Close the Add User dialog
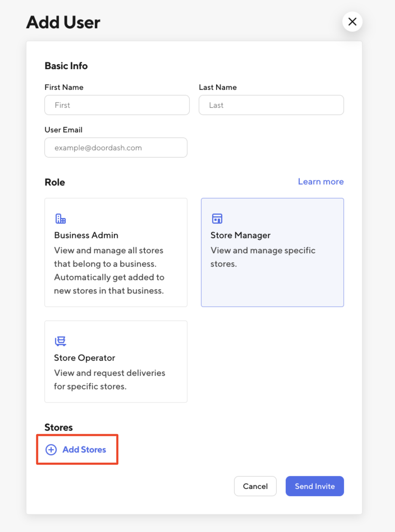The height and width of the screenshot is (532, 395). [x=352, y=21]
